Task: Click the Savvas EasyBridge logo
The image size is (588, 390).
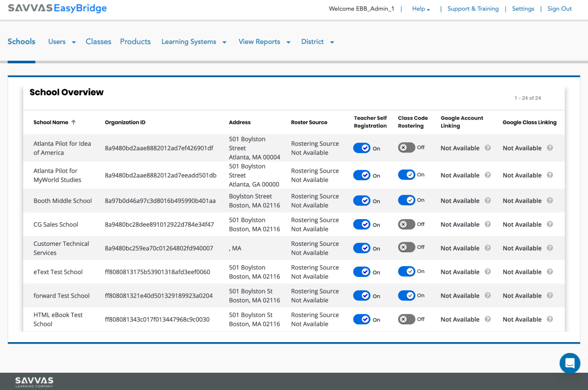Action: click(x=57, y=8)
